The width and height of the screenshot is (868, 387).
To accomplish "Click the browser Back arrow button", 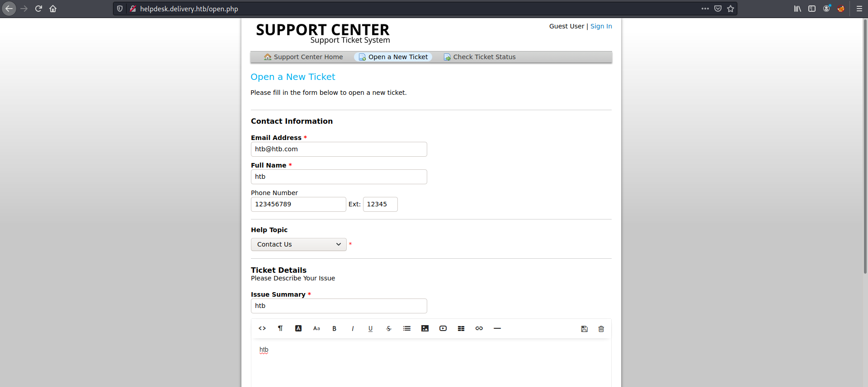I will [9, 9].
